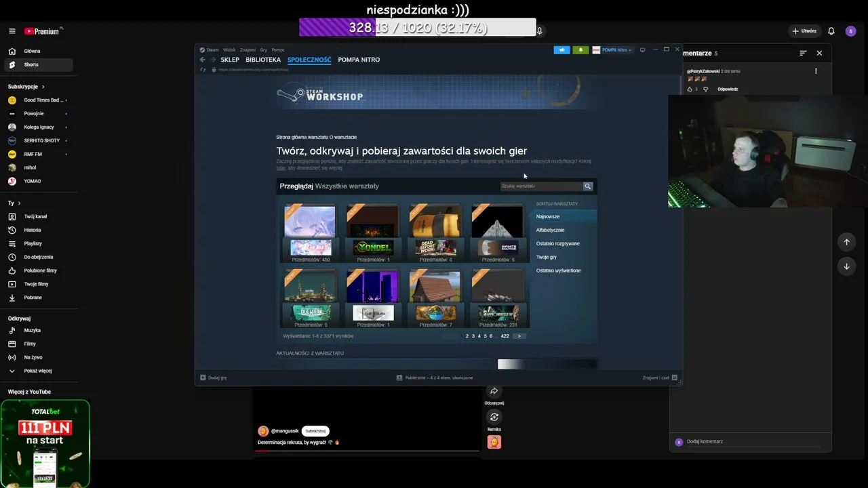Image resolution: width=868 pixels, height=488 pixels.
Task: Open the POMPA Nitro account dropdown
Action: 612,50
